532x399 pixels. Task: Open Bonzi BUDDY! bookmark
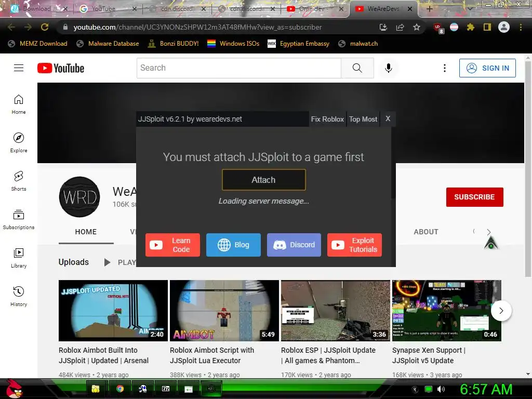pyautogui.click(x=173, y=44)
